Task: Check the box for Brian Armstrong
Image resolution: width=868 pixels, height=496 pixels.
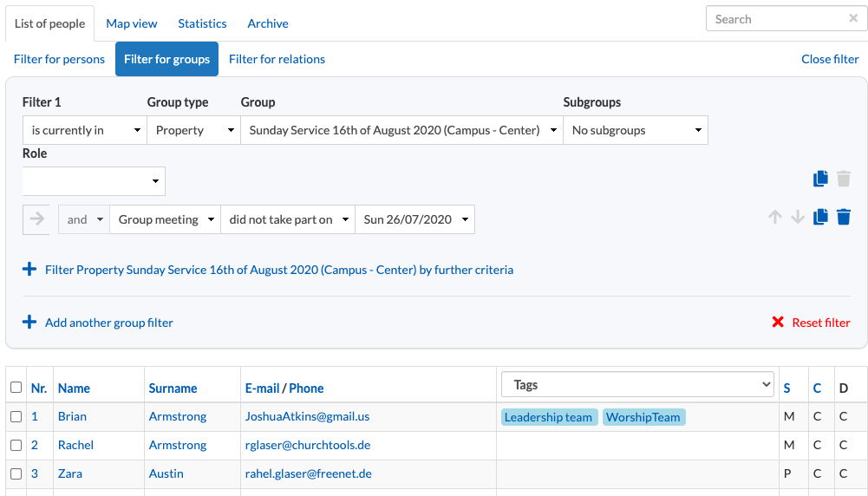Action: [16, 416]
